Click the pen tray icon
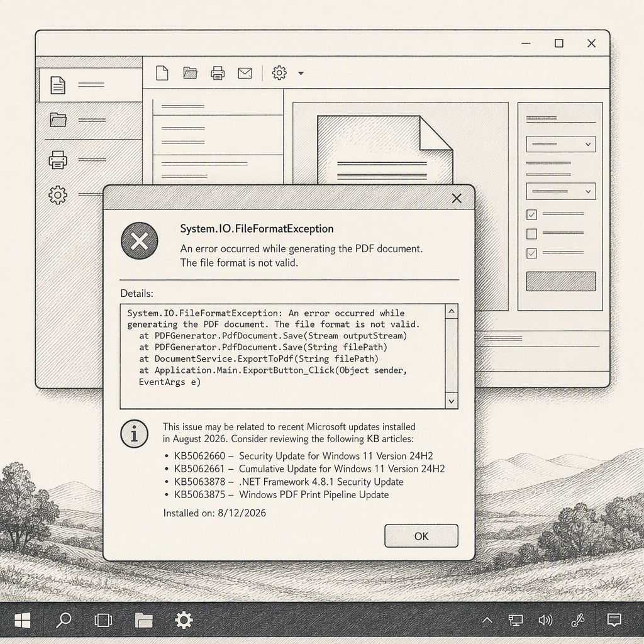 pos(579,620)
